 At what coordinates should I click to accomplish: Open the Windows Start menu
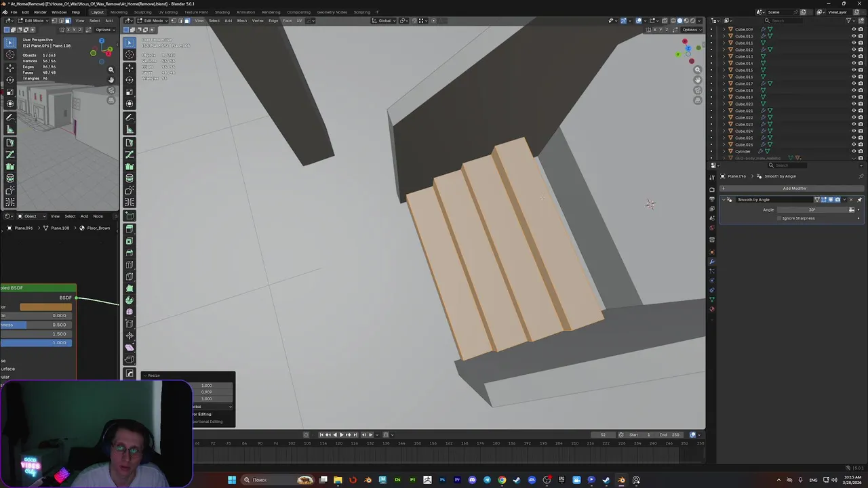[x=232, y=480]
